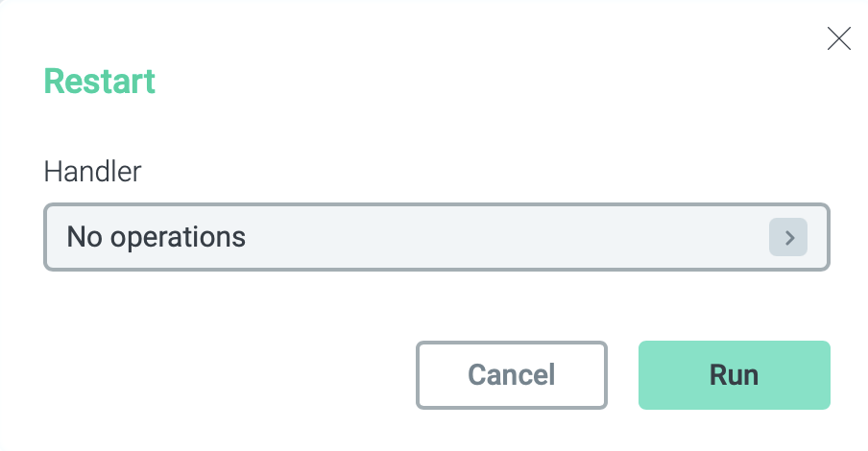This screenshot has width=868, height=451.
Task: Select the No operations handler value
Action: (157, 237)
